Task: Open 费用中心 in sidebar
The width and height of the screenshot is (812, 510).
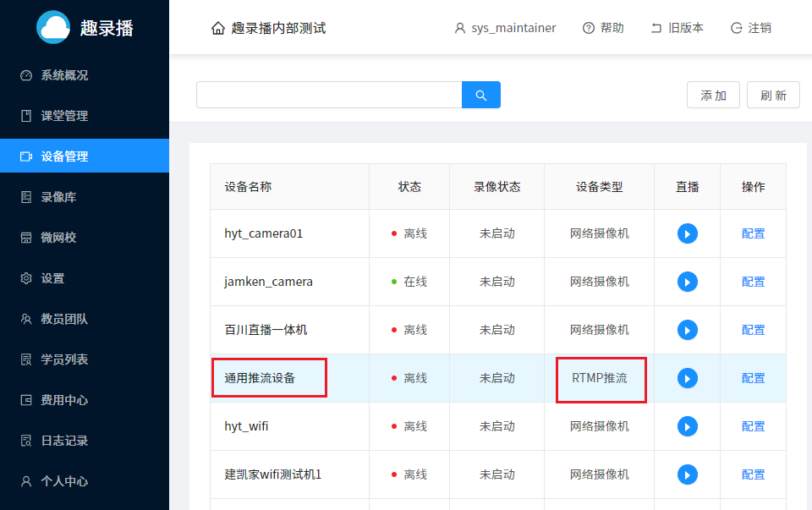Action: (x=85, y=400)
